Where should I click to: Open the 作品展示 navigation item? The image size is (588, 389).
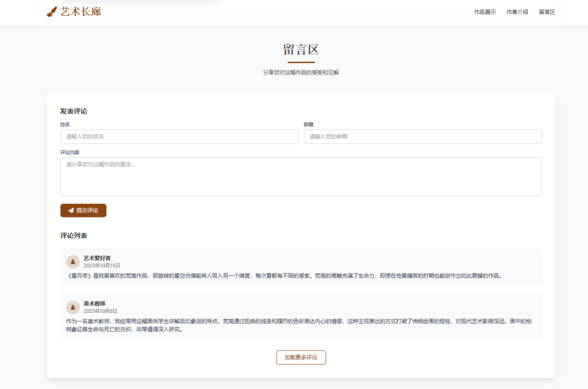[x=485, y=11]
